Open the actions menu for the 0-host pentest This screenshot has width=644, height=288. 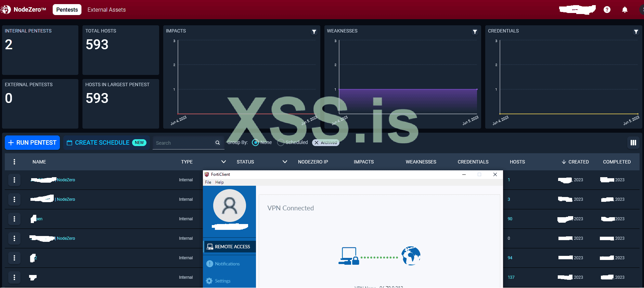coord(14,238)
